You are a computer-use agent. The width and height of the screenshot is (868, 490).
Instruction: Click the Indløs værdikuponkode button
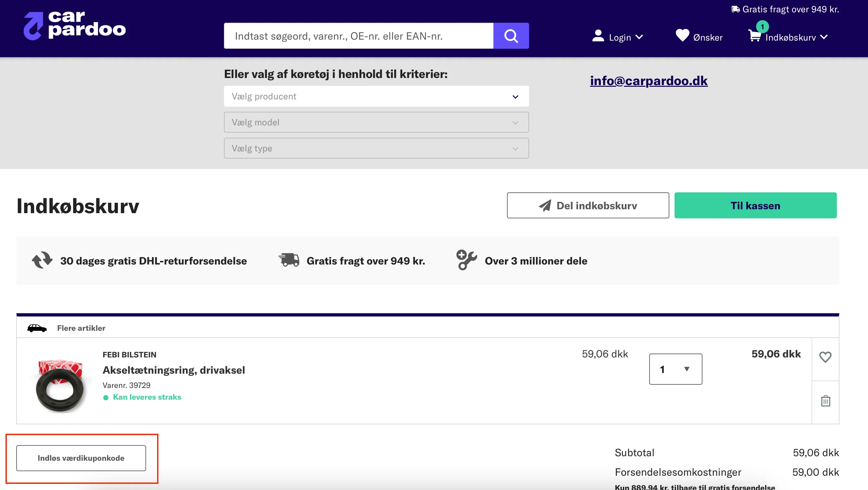81,458
